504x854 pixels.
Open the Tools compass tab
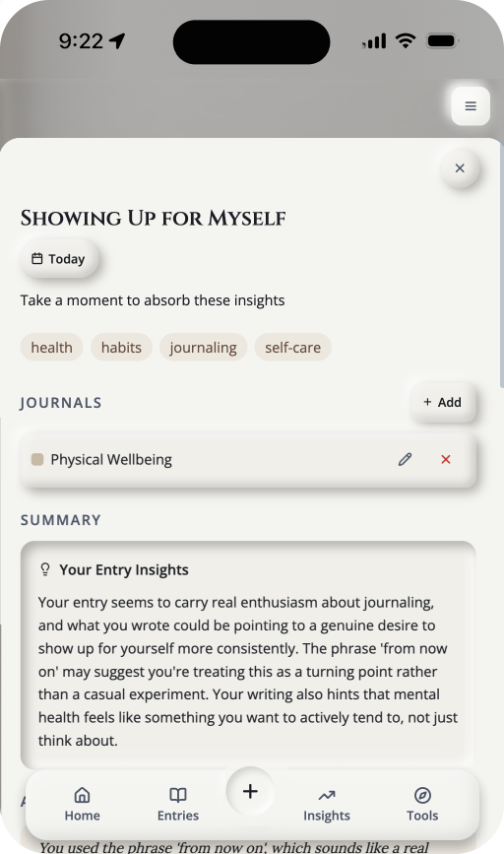[x=422, y=804]
